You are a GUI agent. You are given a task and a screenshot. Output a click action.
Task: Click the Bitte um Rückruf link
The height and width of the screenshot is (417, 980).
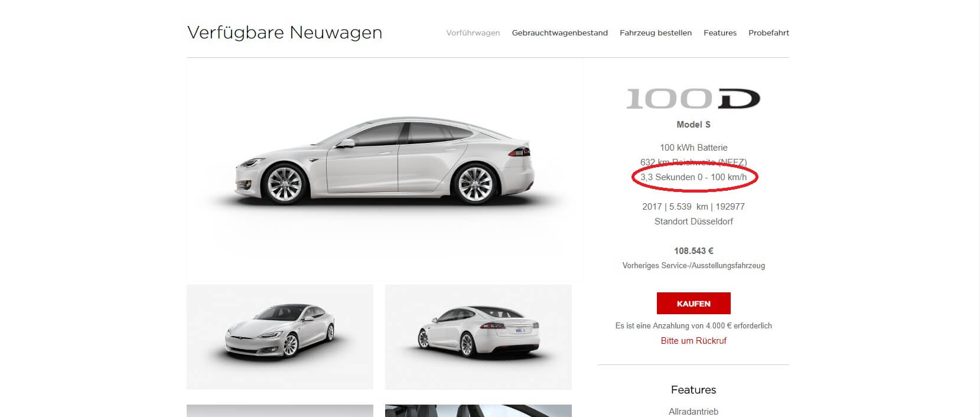pos(694,341)
